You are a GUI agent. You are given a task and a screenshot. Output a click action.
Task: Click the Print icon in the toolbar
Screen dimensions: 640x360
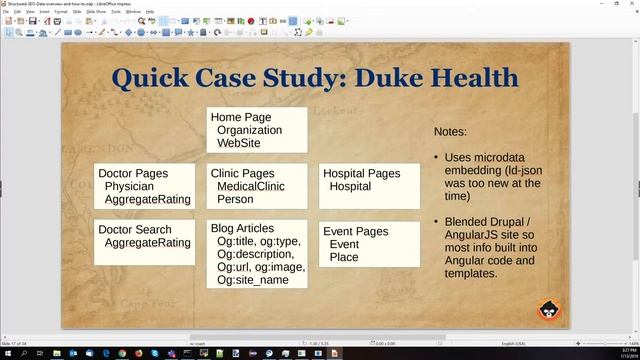point(58,21)
